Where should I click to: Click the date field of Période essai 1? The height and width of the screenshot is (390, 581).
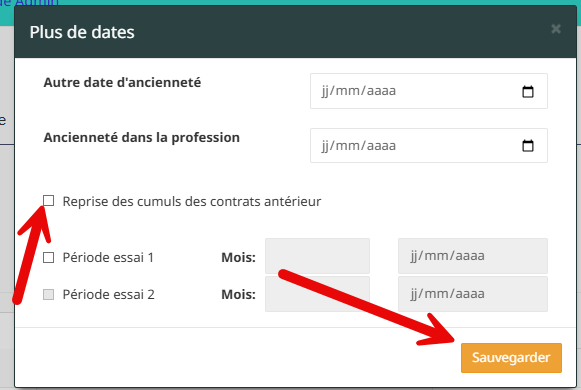(x=473, y=256)
